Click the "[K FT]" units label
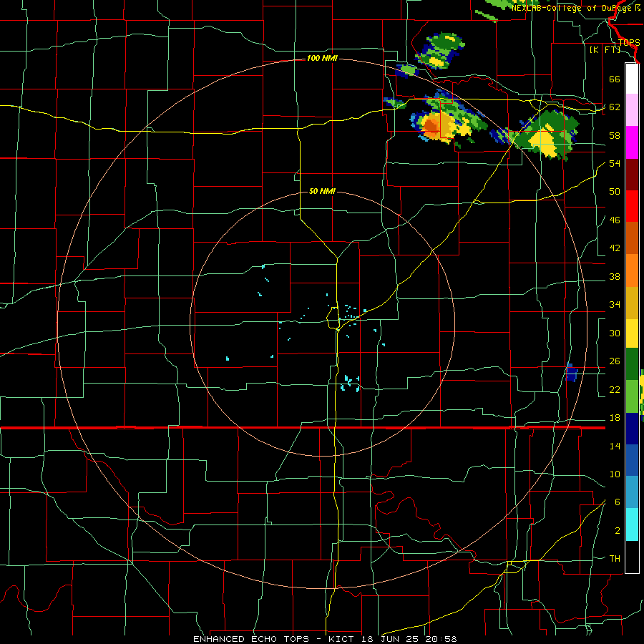The height and width of the screenshot is (644, 644). pyautogui.click(x=605, y=49)
